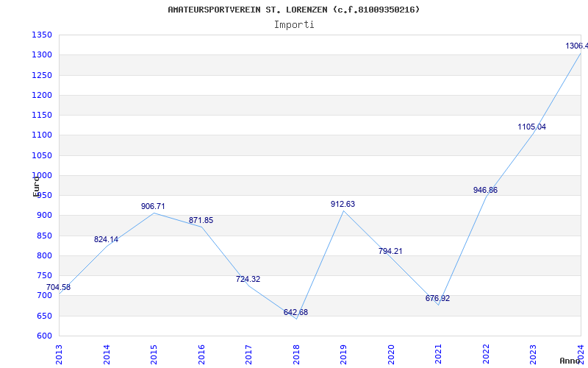This screenshot has height=368, width=588.
Task: Click the 800 y-axis value
Action: point(44,255)
